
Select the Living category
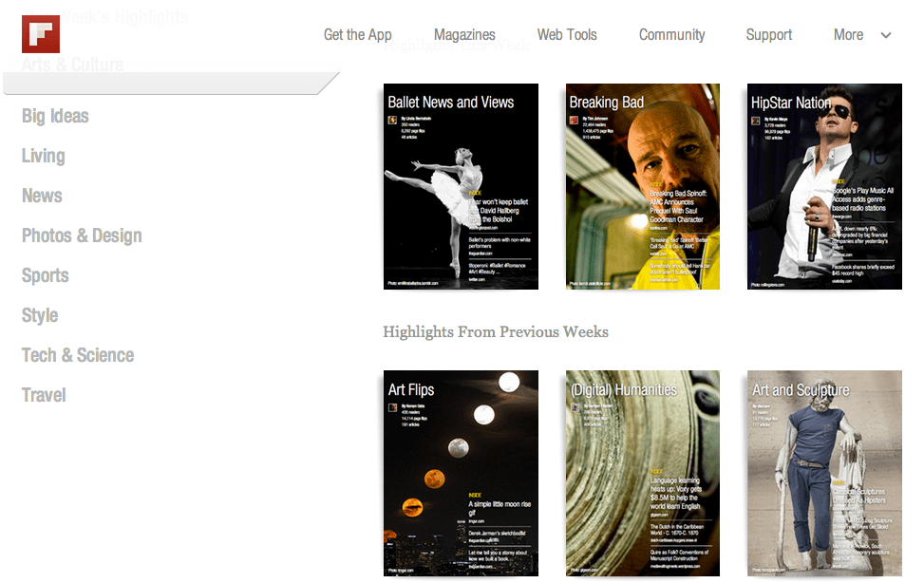click(44, 157)
